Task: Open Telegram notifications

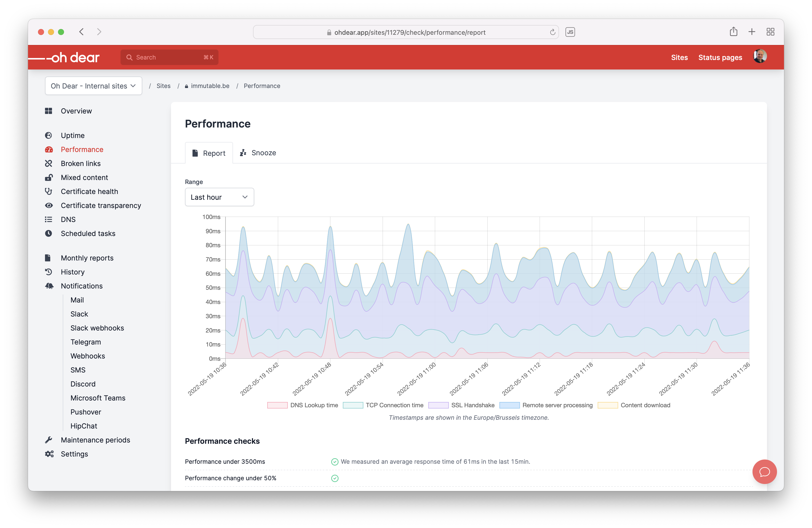Action: tap(86, 342)
